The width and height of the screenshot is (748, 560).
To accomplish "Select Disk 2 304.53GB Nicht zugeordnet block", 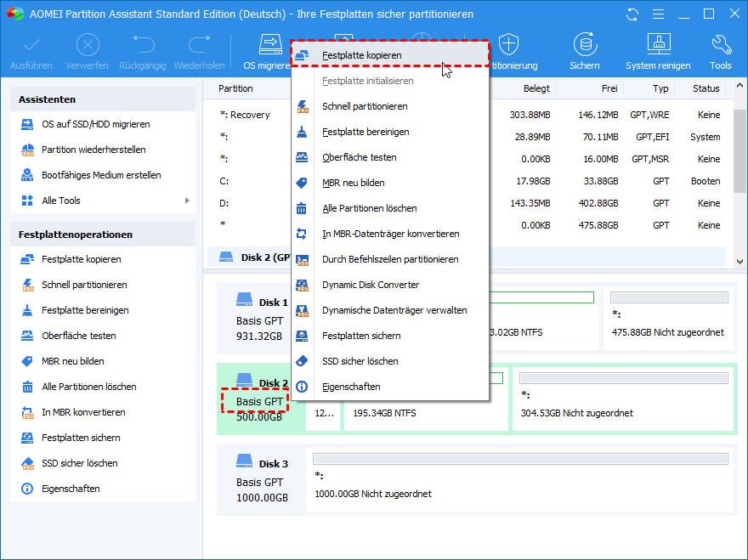I will point(624,399).
